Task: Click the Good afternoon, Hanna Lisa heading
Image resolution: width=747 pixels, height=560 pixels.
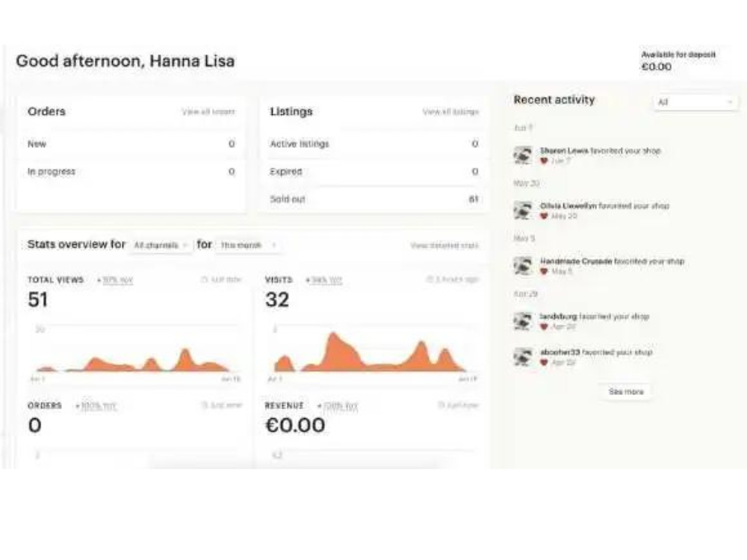Action: coord(125,61)
